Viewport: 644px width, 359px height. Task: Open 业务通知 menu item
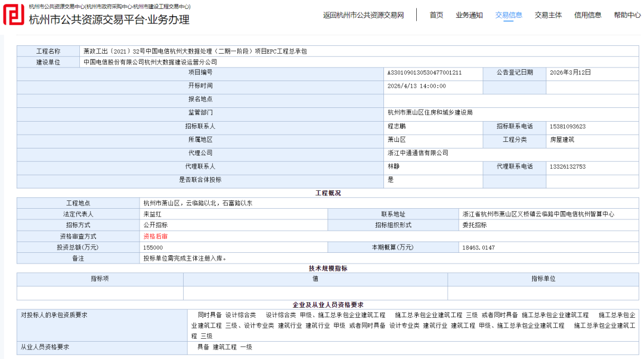(469, 15)
